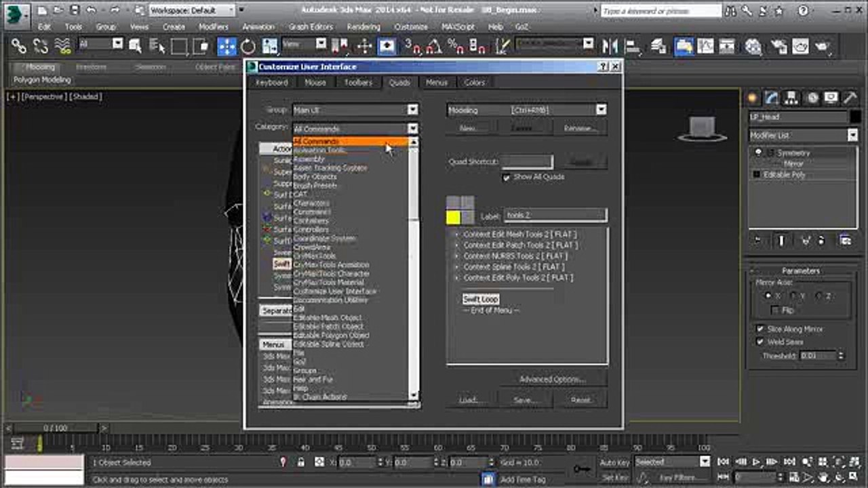The height and width of the screenshot is (488, 868).
Task: Toggle the Flip checkbox
Action: 775,310
